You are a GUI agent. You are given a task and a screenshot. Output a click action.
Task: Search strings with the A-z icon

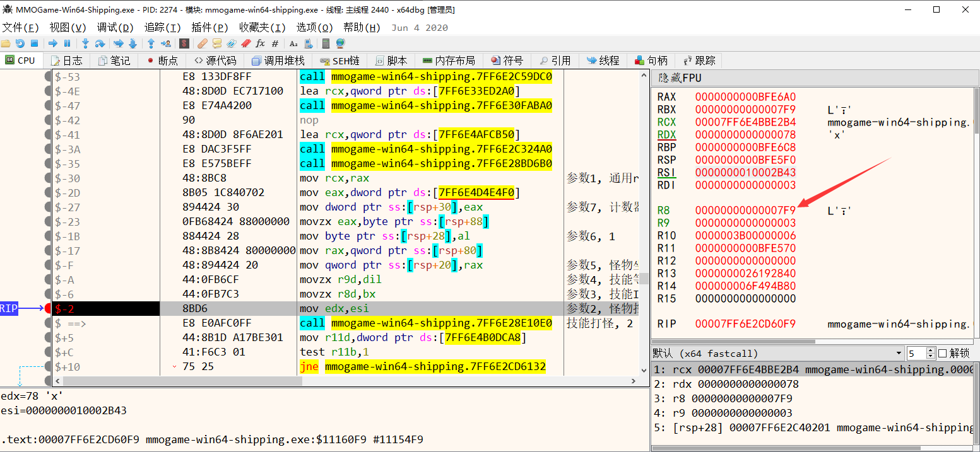(x=293, y=43)
